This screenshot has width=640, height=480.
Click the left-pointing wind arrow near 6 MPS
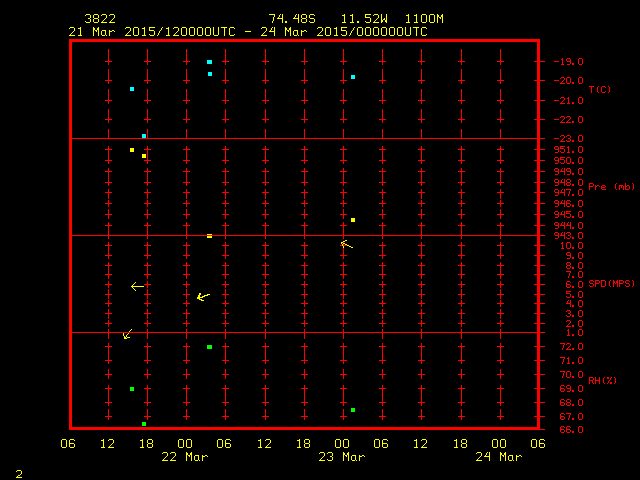[x=138, y=287]
